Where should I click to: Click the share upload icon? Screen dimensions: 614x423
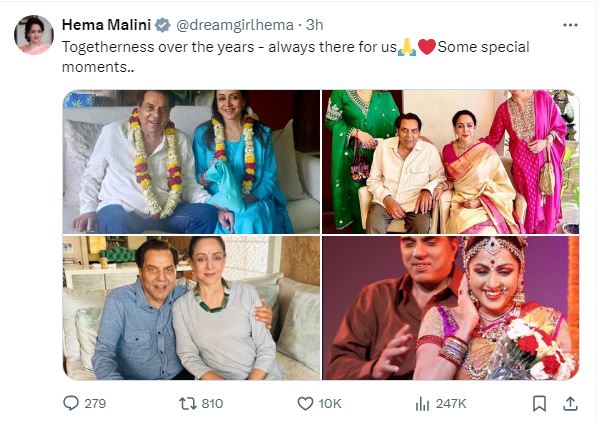[570, 404]
